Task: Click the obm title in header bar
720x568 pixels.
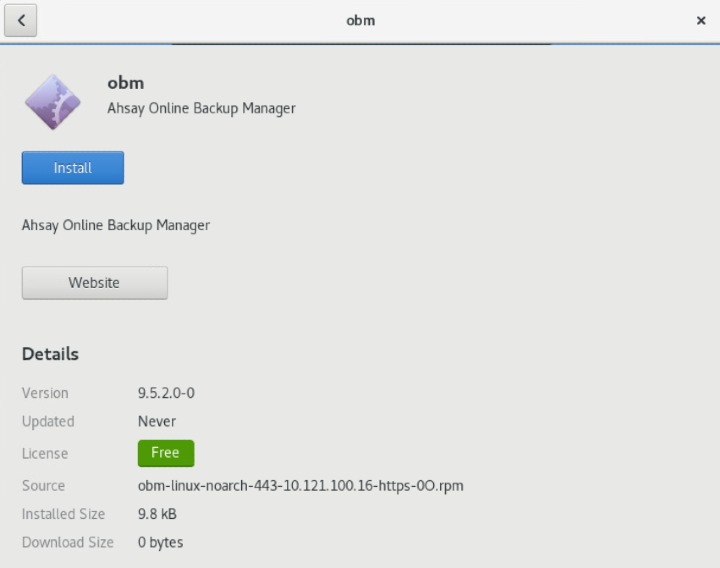Action: pos(360,20)
